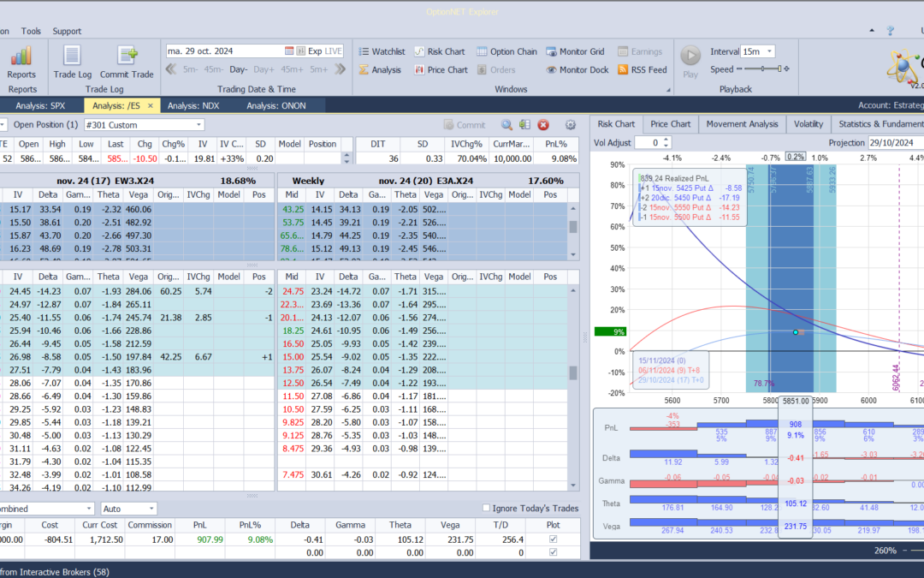
Task: Select the Risk Chart tab in chart panel
Action: coord(616,124)
